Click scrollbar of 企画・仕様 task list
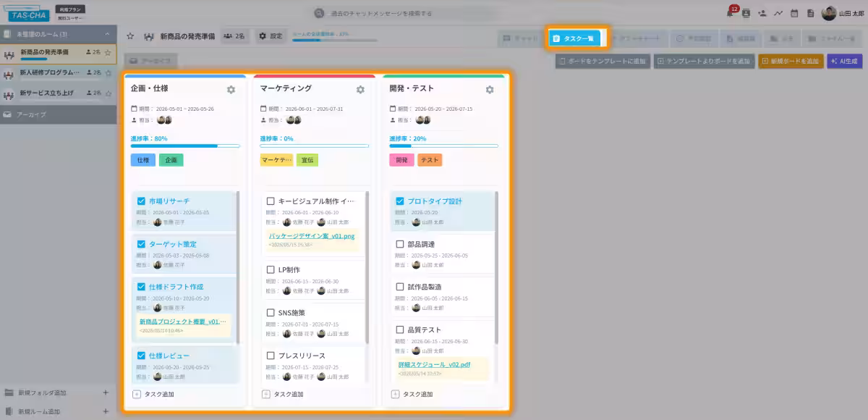The width and height of the screenshot is (868, 420). (x=238, y=269)
